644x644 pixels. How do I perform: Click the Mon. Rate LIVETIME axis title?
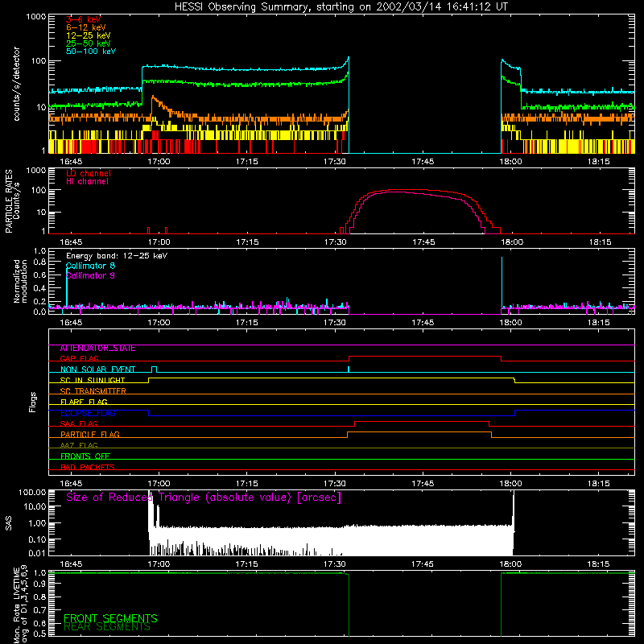click(x=21, y=605)
